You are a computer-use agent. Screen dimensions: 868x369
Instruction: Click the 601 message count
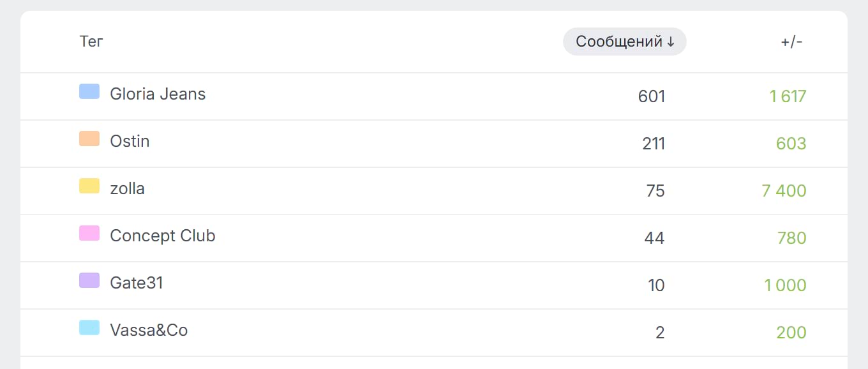pos(652,96)
